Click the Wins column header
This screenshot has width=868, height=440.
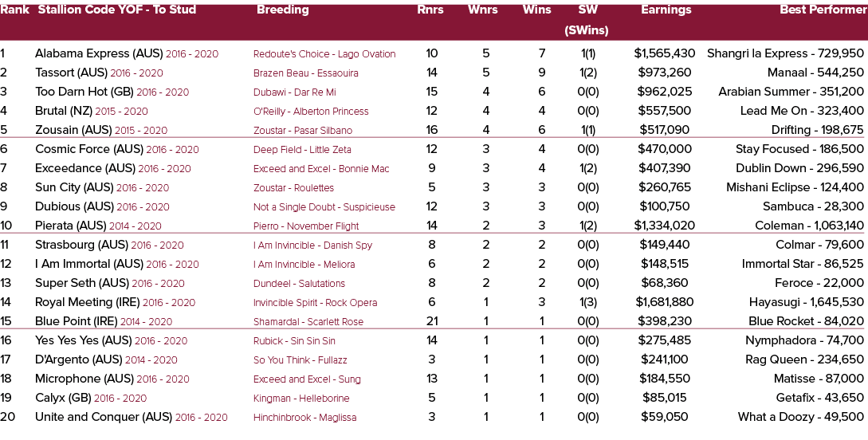point(537,10)
